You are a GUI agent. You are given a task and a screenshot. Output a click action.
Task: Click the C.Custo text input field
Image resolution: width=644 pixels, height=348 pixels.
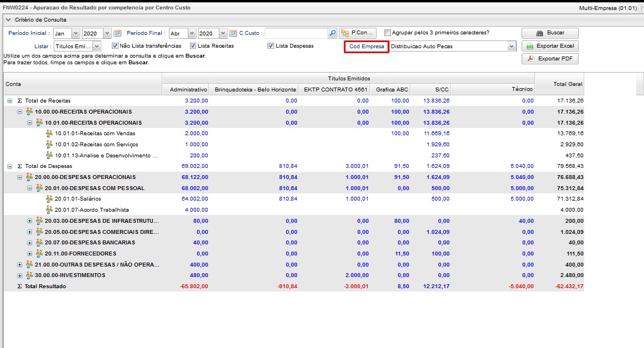point(296,33)
